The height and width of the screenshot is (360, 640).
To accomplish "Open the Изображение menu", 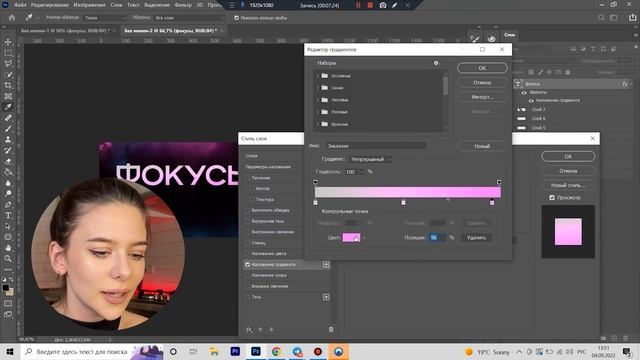I will (89, 5).
